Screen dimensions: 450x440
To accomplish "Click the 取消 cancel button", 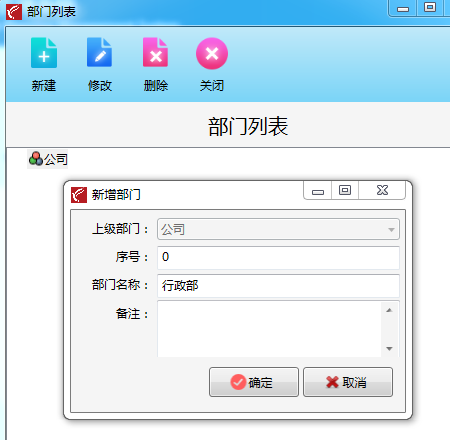I will point(348,382).
